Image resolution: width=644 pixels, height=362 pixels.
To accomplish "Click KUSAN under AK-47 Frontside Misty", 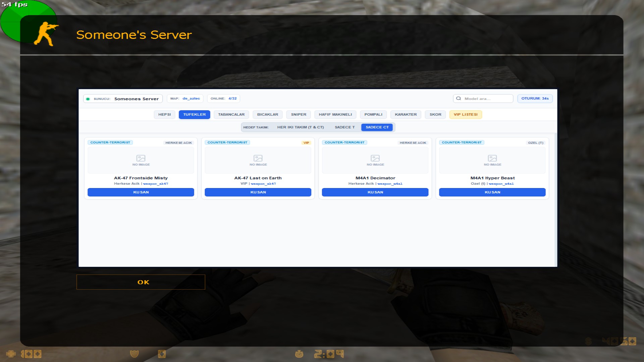I will (x=141, y=192).
